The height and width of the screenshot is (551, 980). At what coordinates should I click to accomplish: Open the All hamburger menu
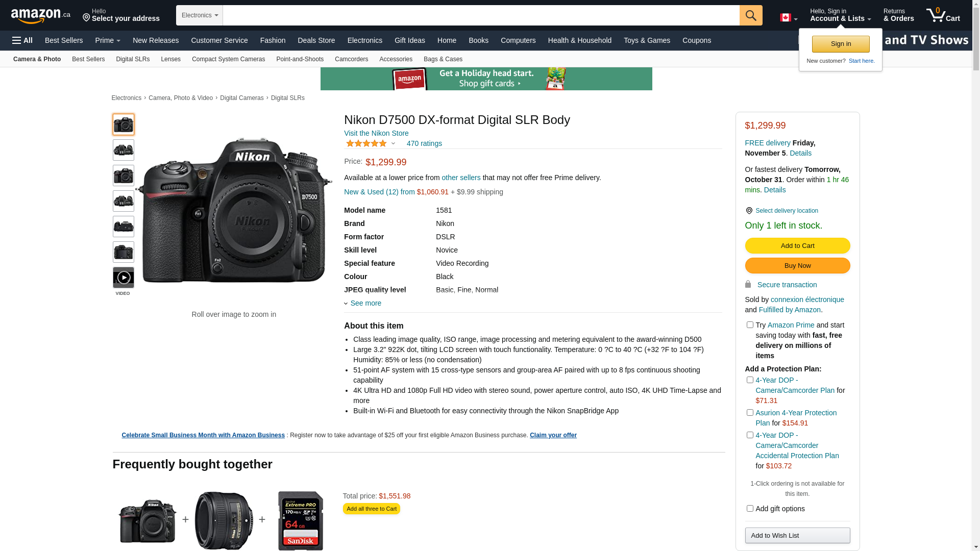tap(22, 40)
